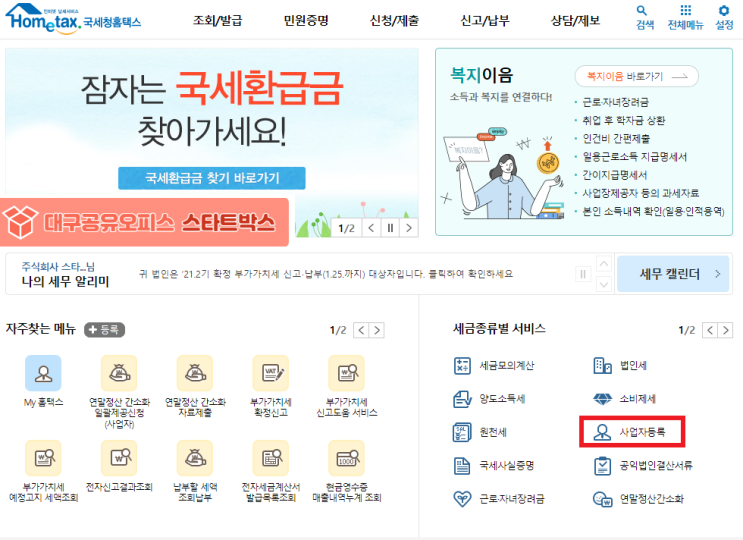The width and height of the screenshot is (743, 540).
Task: Open the 상담/제보 menu
Action: 575,20
